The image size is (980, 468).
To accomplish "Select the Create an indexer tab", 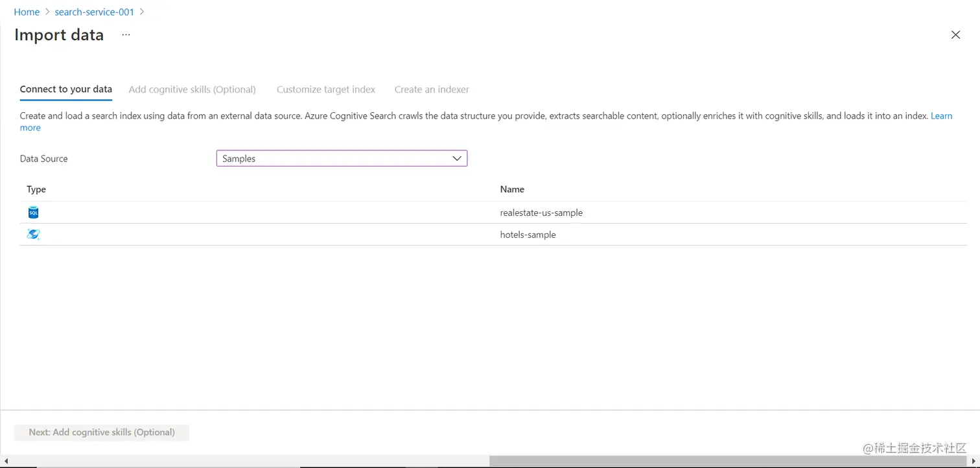I will click(432, 89).
